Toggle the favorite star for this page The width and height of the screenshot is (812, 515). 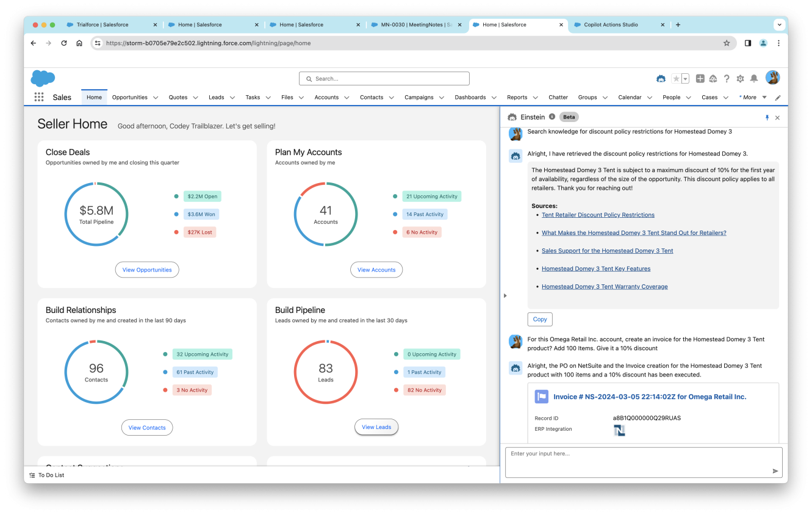pyautogui.click(x=676, y=79)
